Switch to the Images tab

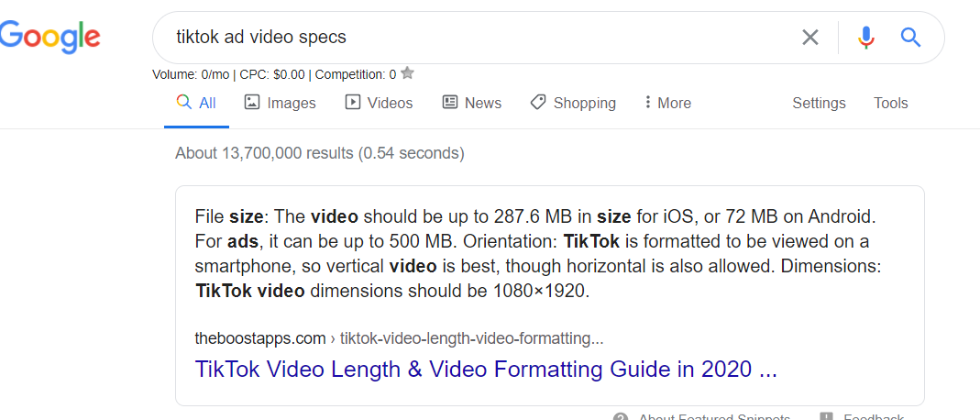(x=280, y=103)
